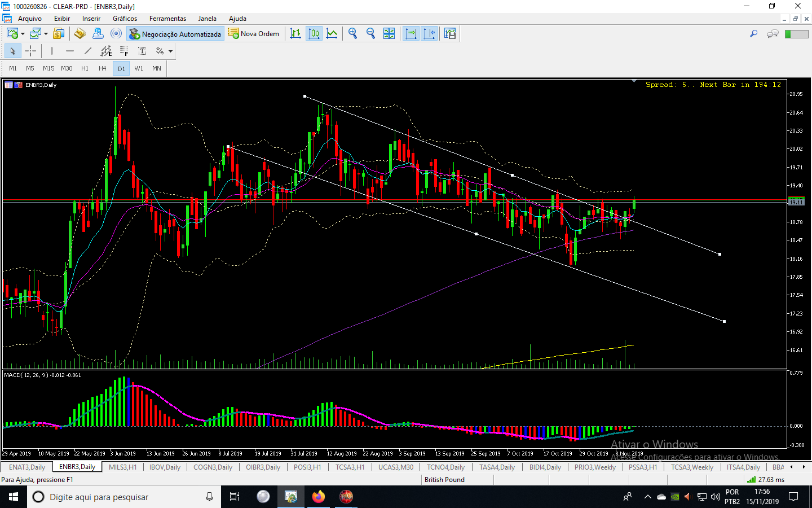Click the green 19.11 price level marker
Screen dimensions: 812x508
(796, 202)
